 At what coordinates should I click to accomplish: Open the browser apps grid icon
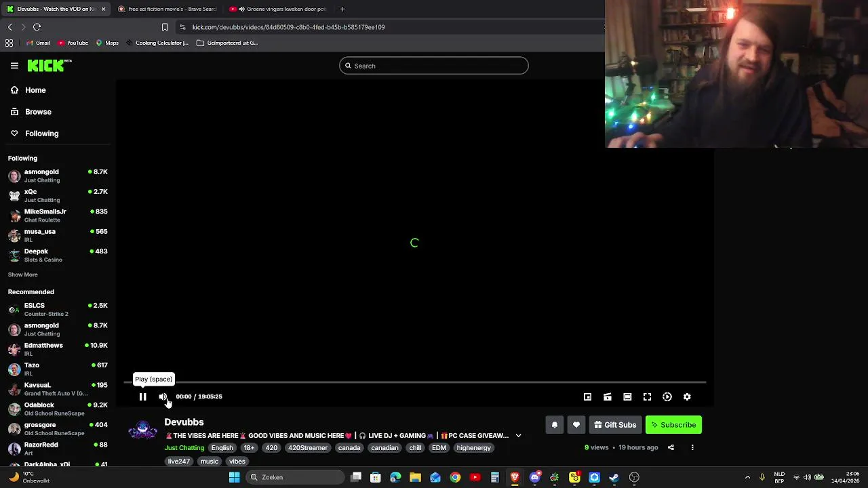tap(9, 43)
